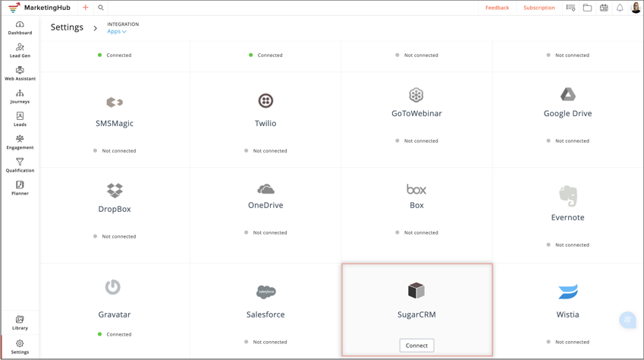The height and width of the screenshot is (360, 644).
Task: Open Settings gear in sidebar
Action: tap(20, 347)
